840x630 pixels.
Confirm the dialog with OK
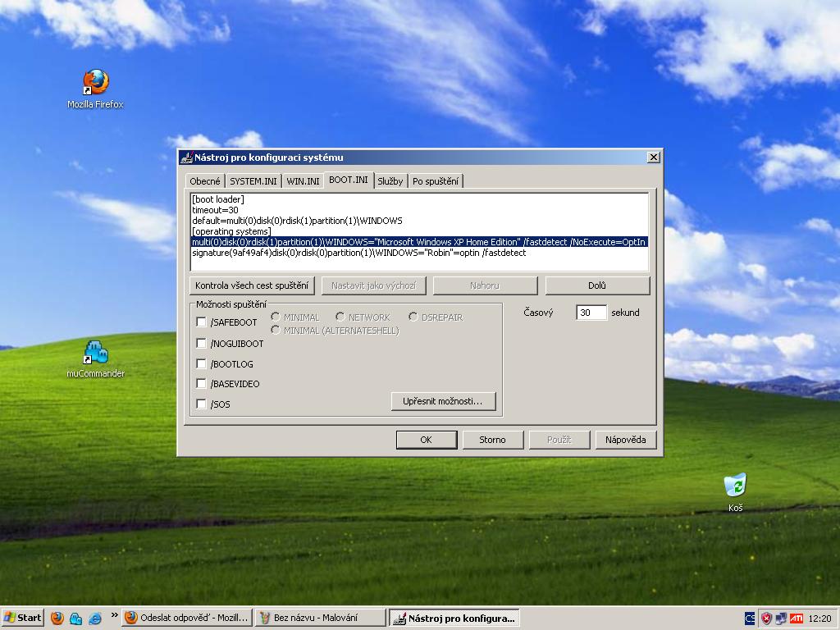tap(427, 440)
